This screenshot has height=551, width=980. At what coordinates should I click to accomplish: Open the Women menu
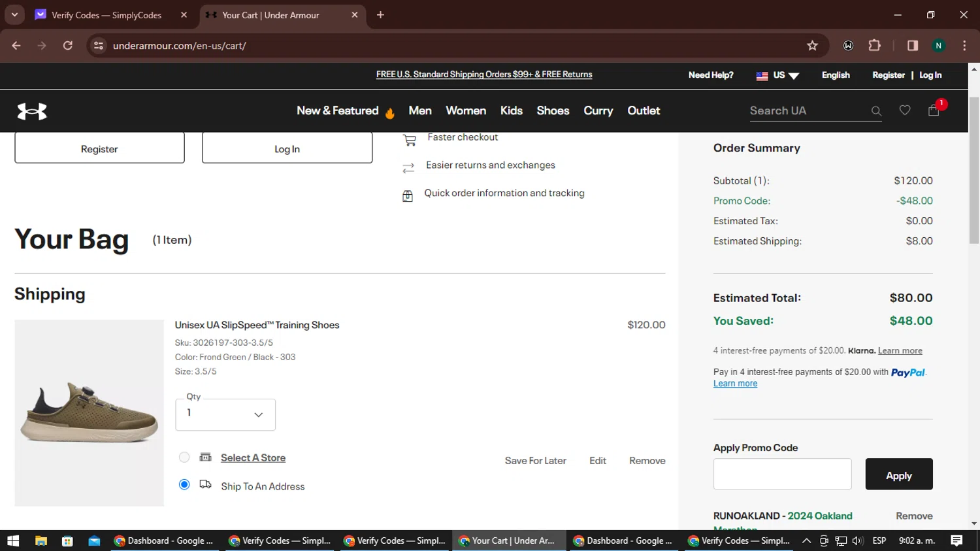point(466,111)
